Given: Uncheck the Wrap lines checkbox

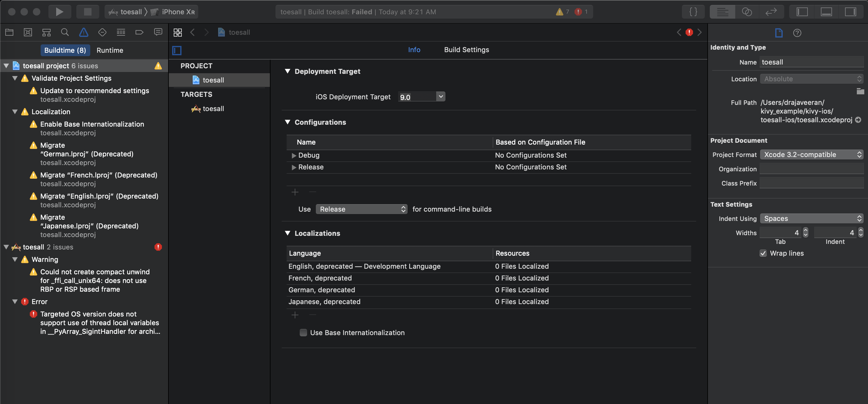Looking at the screenshot, I should pos(763,253).
